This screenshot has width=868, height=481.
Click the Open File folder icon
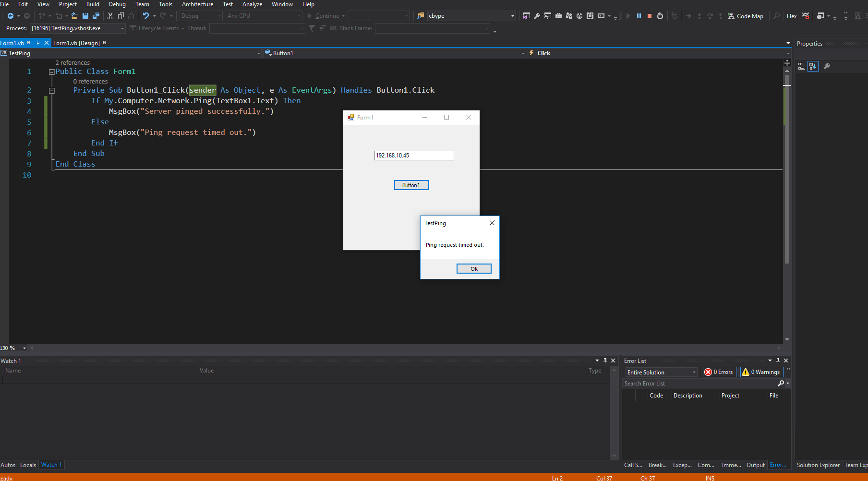75,16
